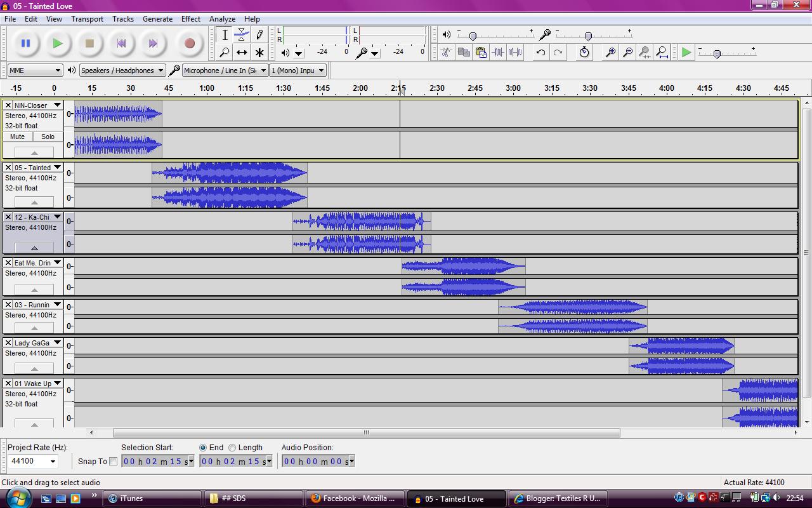This screenshot has width=812, height=508.
Task: Open the Transport menu
Action: click(x=87, y=18)
